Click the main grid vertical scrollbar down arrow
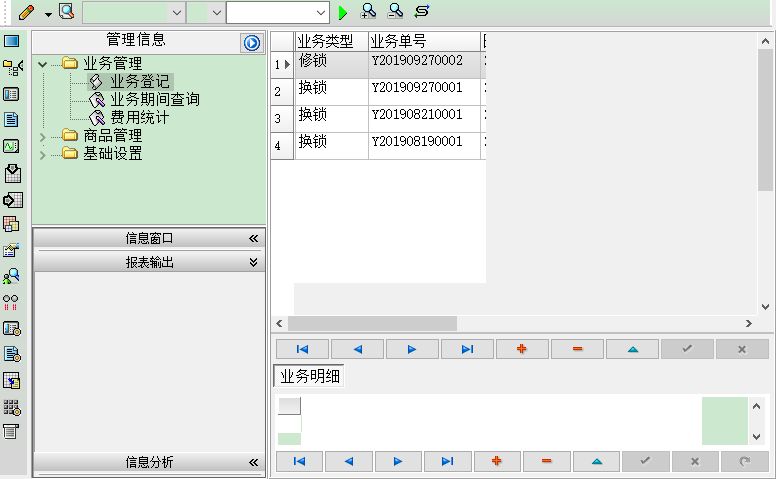This screenshot has height=479, width=776. [x=765, y=307]
